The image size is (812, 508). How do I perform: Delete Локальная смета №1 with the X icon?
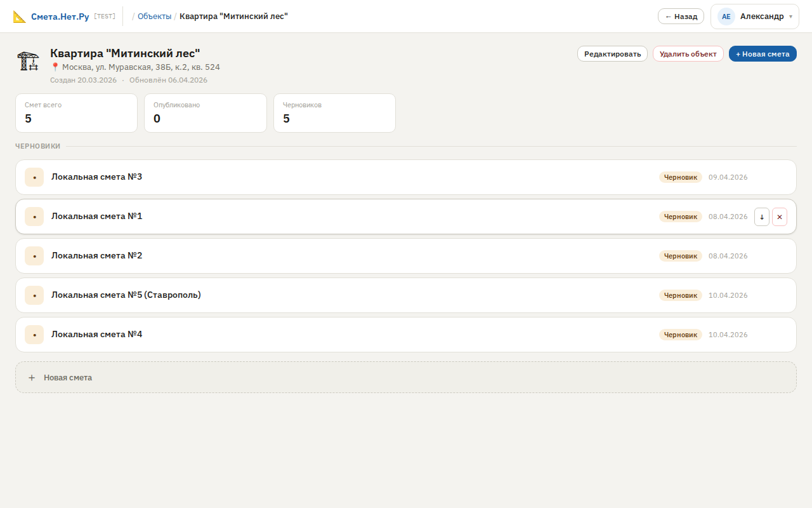click(x=780, y=217)
